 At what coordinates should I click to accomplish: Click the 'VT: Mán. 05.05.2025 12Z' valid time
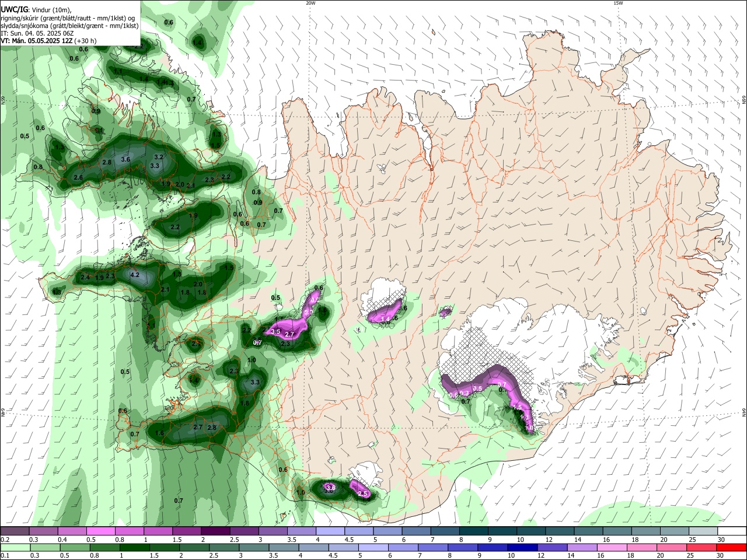tap(36, 41)
